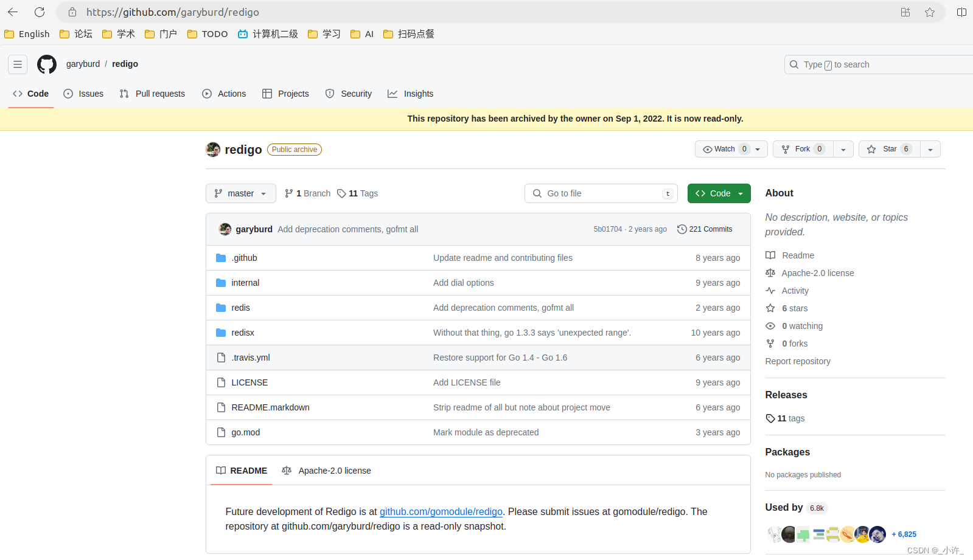
Task: Click the Fork button
Action: (803, 149)
